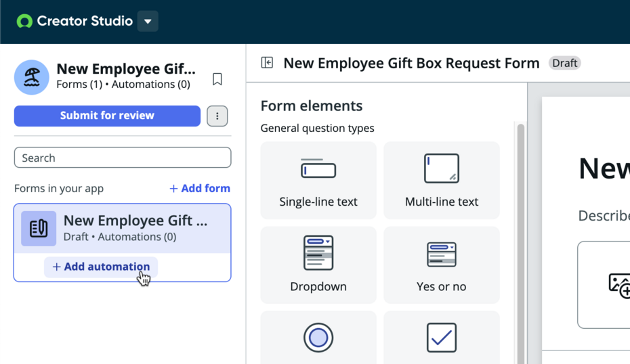
Task: Focus the Search input field
Action: point(123,158)
